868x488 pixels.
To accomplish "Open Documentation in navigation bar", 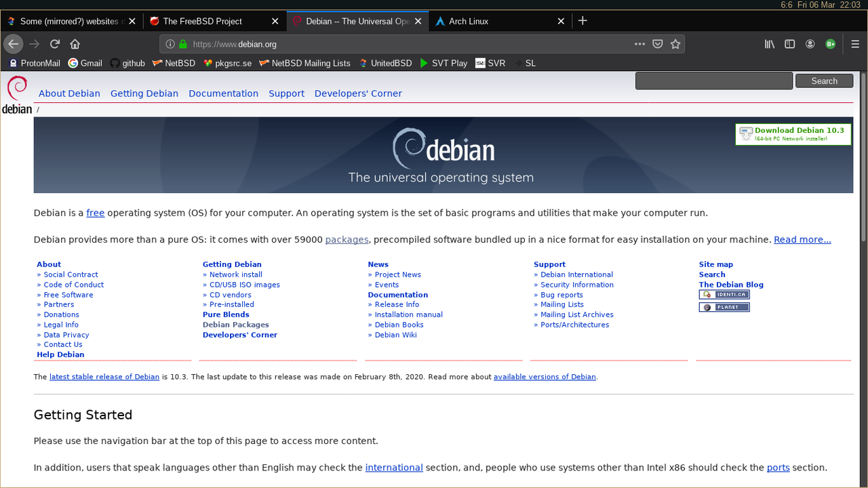I will point(223,94).
